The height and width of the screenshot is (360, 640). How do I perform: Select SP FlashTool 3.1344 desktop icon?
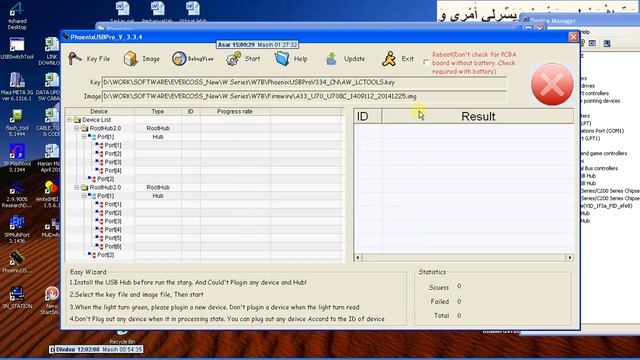pos(17,158)
